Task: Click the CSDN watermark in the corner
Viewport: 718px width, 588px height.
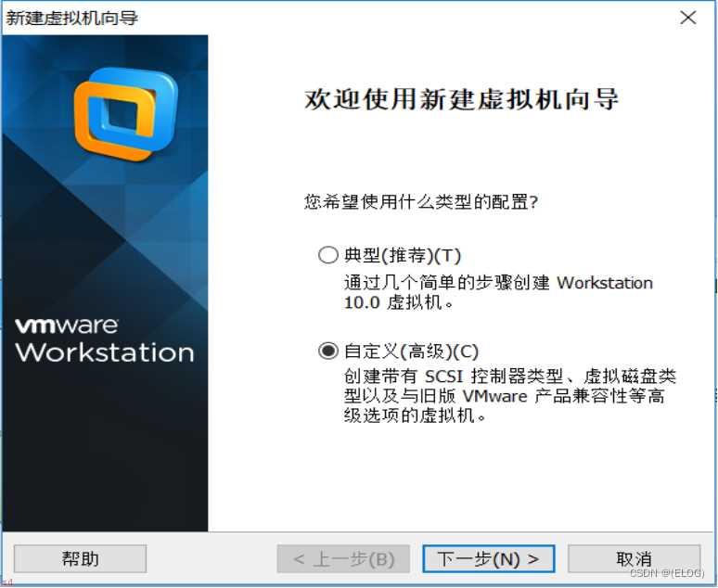Action: [x=667, y=573]
